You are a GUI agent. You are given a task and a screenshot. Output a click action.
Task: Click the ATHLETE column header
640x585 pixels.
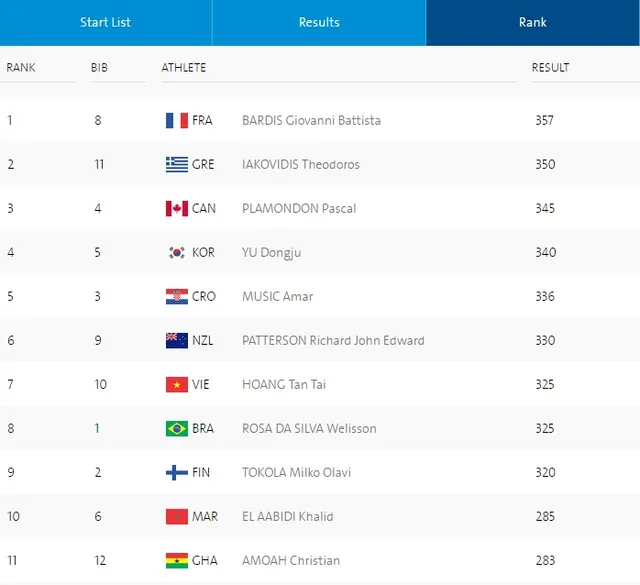coord(184,68)
